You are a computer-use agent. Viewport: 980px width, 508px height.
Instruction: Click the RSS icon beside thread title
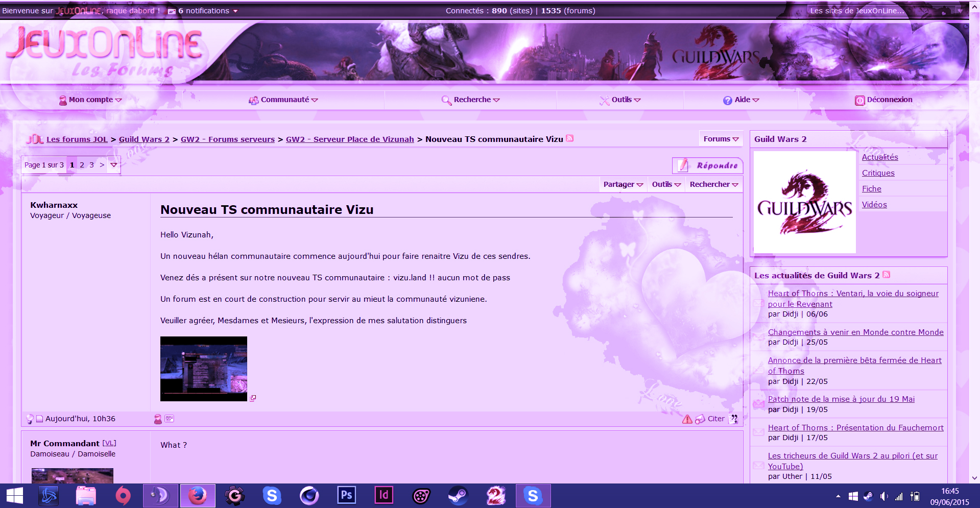click(x=569, y=138)
